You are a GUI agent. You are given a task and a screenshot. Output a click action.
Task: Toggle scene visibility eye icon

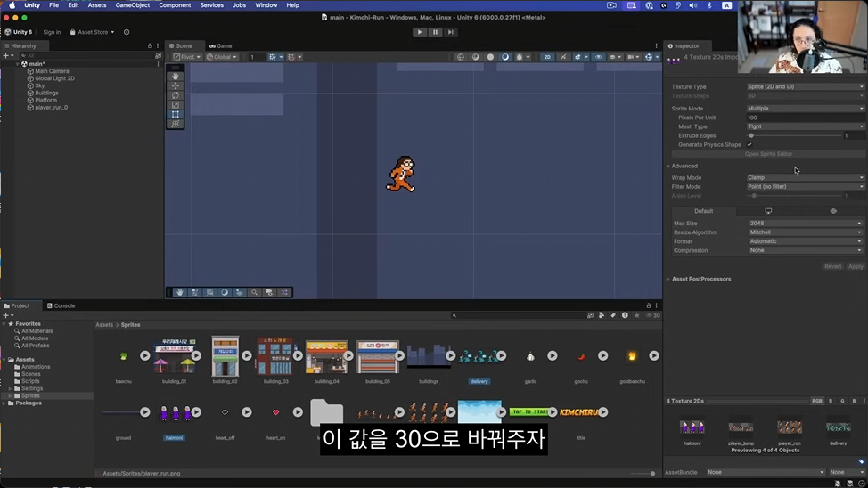click(598, 57)
